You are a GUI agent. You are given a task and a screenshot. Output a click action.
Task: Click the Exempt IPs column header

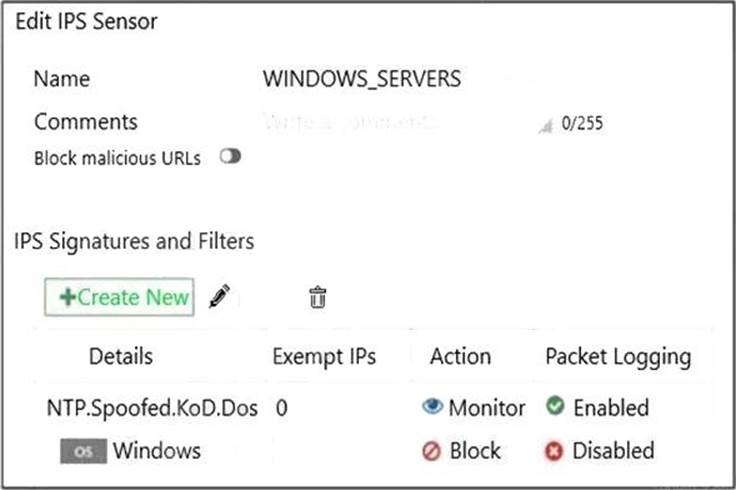click(x=324, y=357)
